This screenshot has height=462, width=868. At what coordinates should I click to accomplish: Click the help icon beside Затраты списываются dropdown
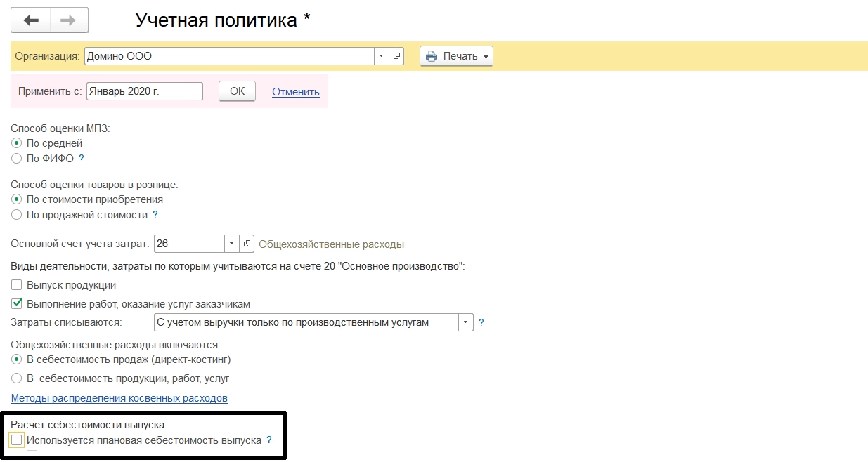481,323
